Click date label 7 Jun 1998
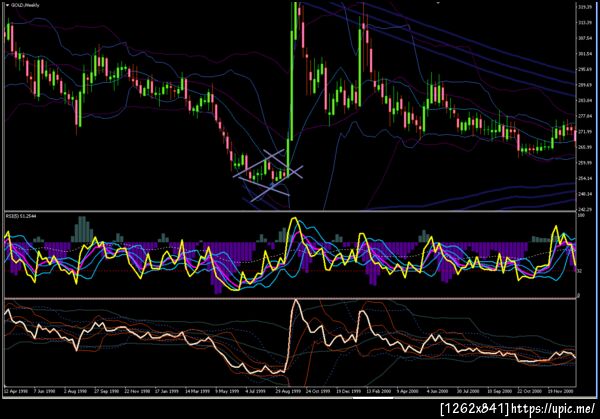Viewport: 600px width, 419px height. pos(44,391)
